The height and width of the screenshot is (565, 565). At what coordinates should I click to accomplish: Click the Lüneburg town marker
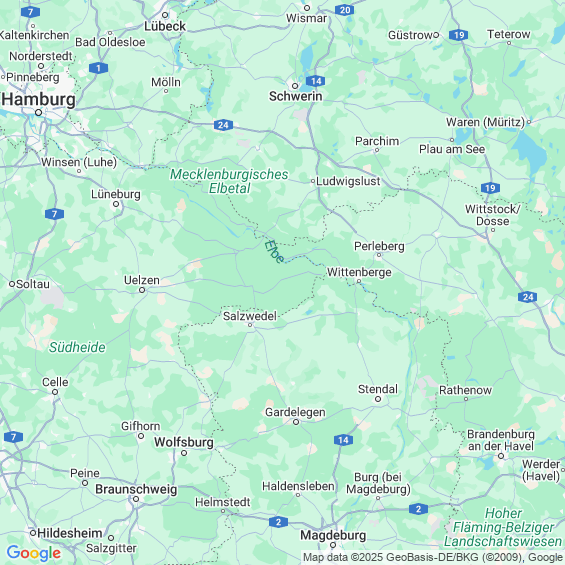pyautogui.click(x=116, y=204)
